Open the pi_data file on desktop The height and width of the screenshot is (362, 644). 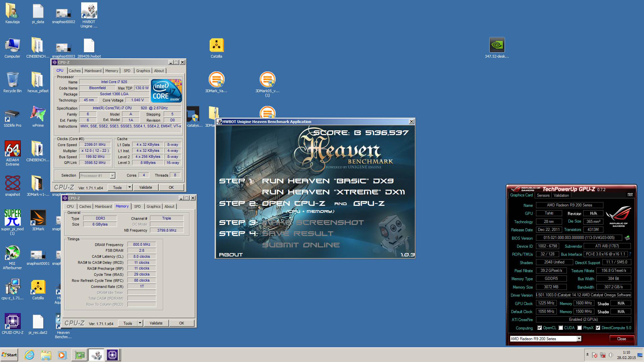pos(38,13)
